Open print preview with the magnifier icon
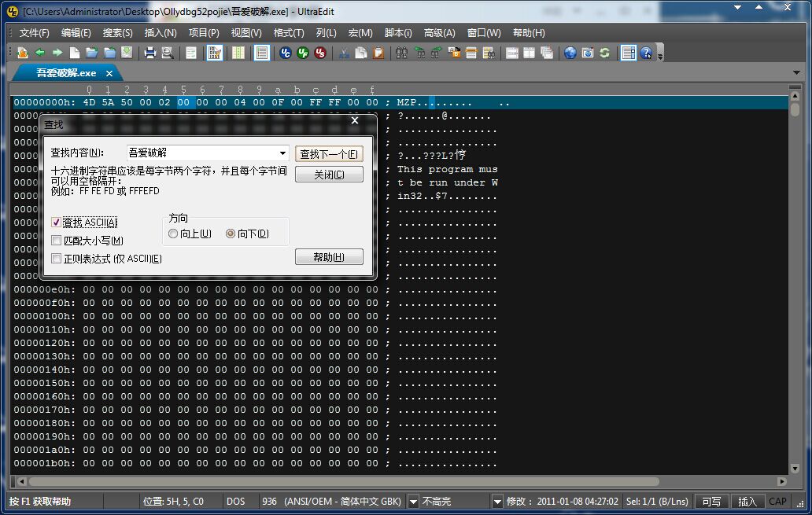Image resolution: width=812 pixels, height=515 pixels. 168,53
